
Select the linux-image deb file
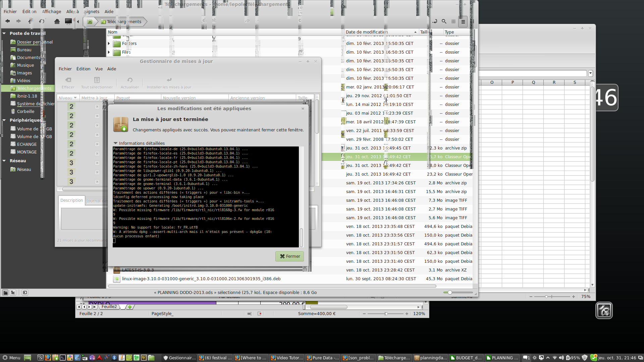point(201,279)
